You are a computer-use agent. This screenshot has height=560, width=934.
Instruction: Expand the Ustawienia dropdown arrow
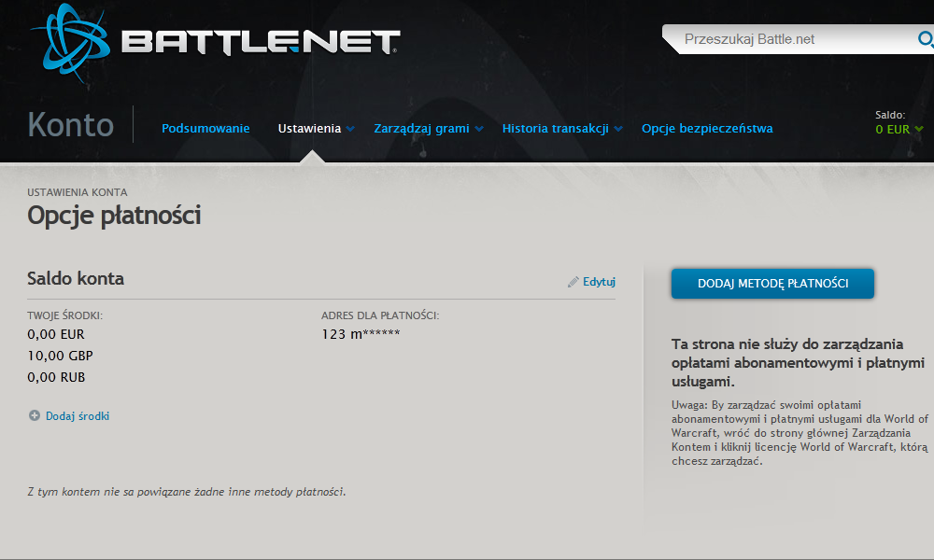(x=350, y=130)
